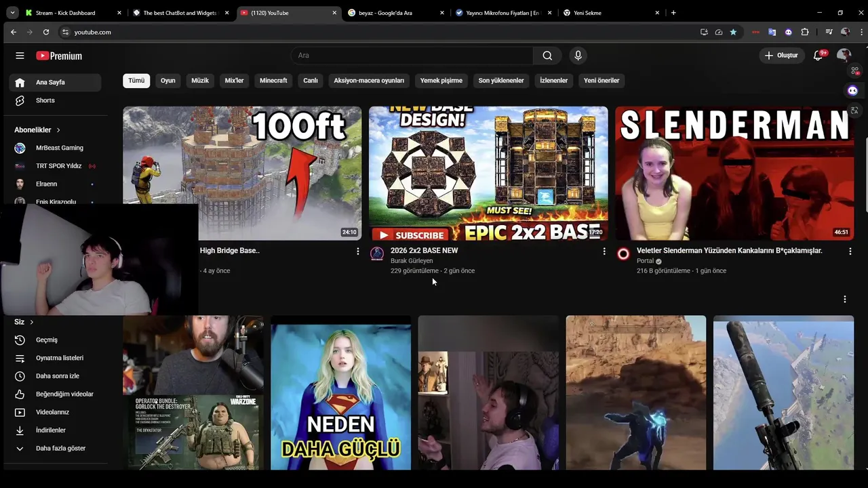The image size is (868, 488).
Task: Switch to the Stream - Kick Dashboard tab
Action: click(64, 13)
